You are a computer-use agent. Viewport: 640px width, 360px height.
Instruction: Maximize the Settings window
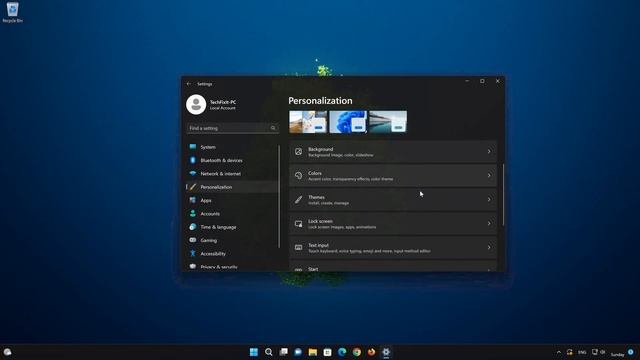482,81
